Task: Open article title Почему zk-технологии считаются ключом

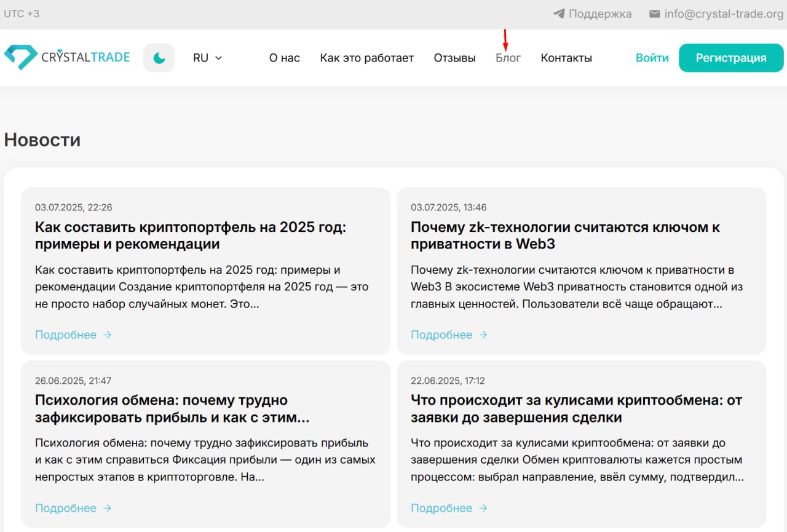Action: 565,236
